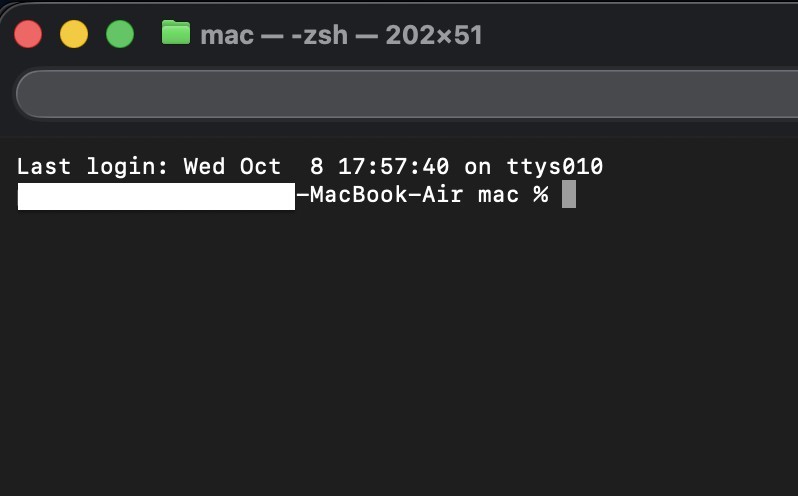Click empty terminal area below the prompt
798x496 pixels.
(x=400, y=350)
